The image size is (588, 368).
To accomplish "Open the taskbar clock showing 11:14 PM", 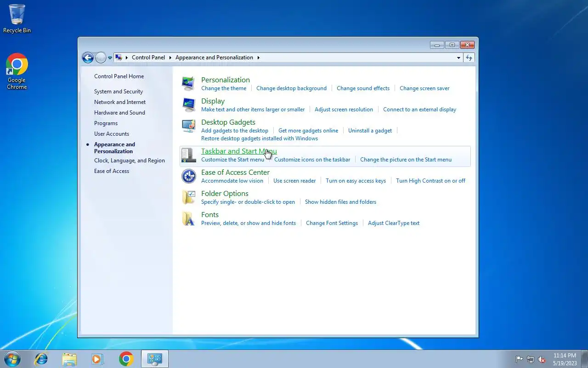I will pos(565,359).
